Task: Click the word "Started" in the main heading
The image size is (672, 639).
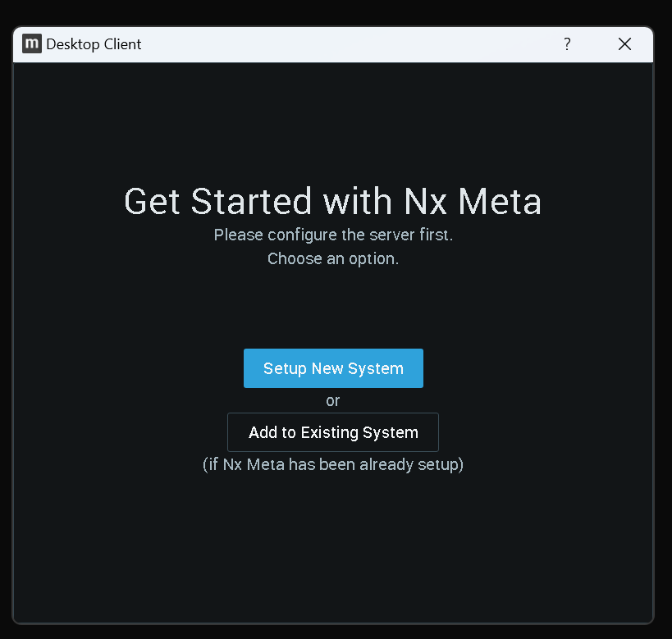Action: 252,202
